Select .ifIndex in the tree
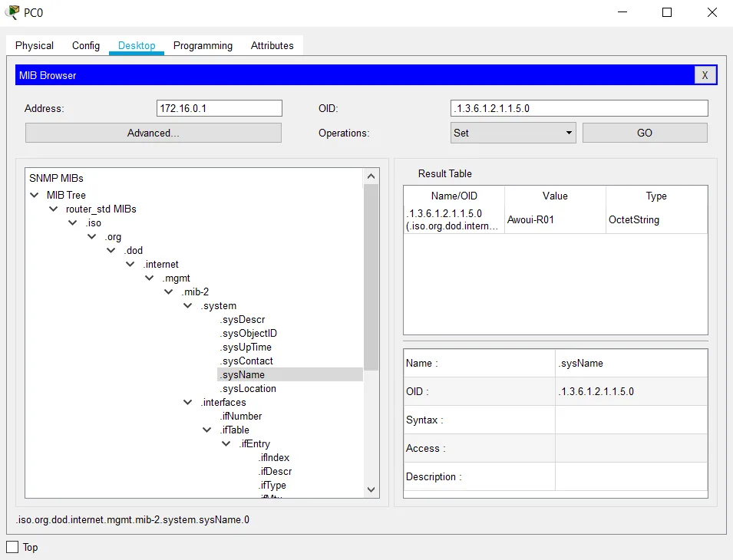 point(274,458)
